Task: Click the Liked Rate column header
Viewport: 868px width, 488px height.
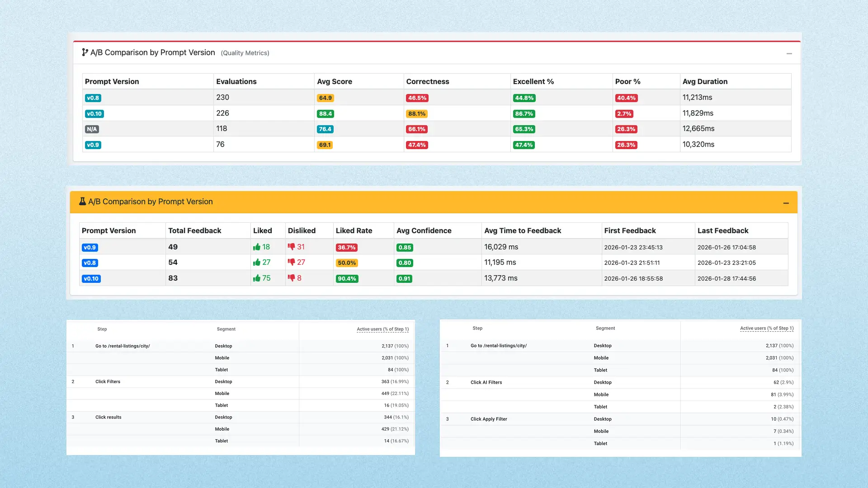Action: [x=354, y=231]
